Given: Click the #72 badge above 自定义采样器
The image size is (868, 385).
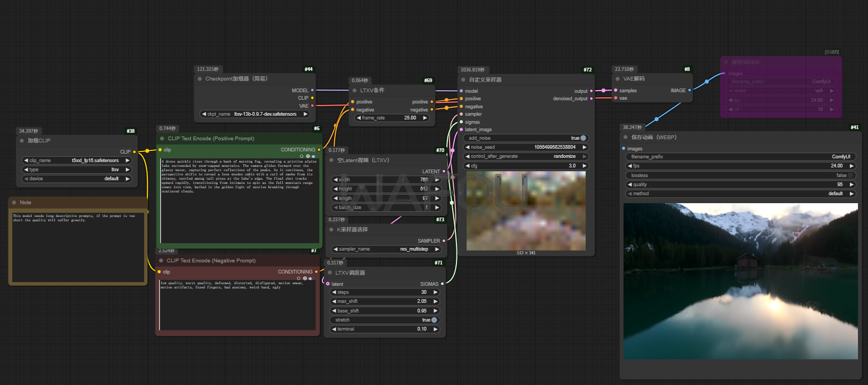Looking at the screenshot, I should pyautogui.click(x=588, y=70).
